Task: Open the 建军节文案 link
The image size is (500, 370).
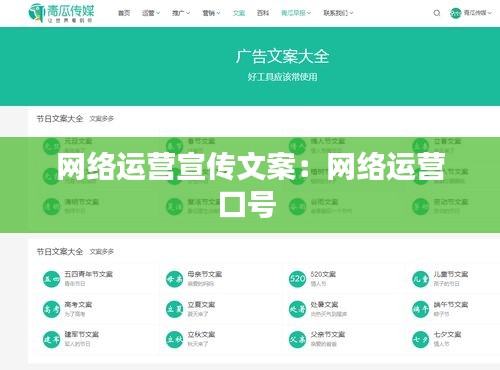Action: [x=81, y=334]
